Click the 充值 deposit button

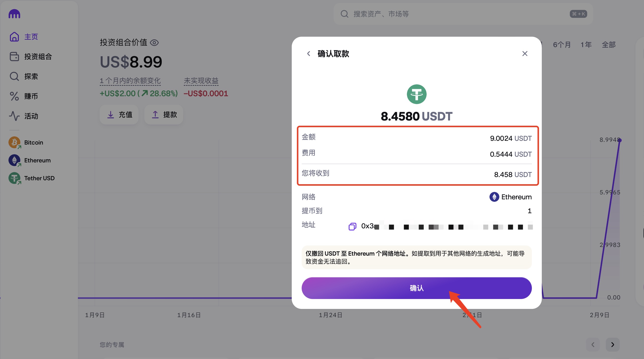119,115
